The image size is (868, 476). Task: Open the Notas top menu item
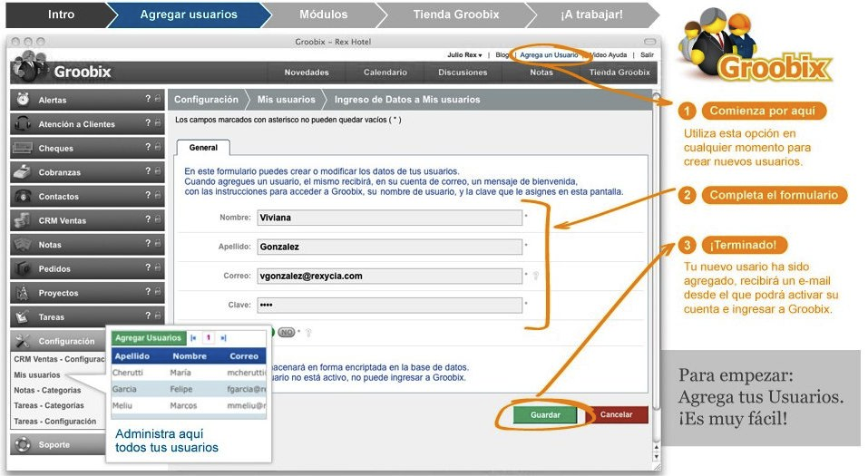tap(541, 73)
